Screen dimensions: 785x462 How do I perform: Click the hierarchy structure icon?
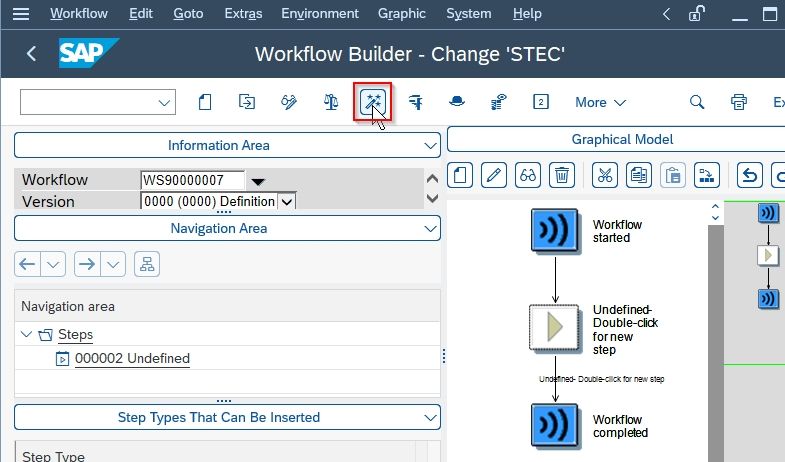pyautogui.click(x=147, y=264)
